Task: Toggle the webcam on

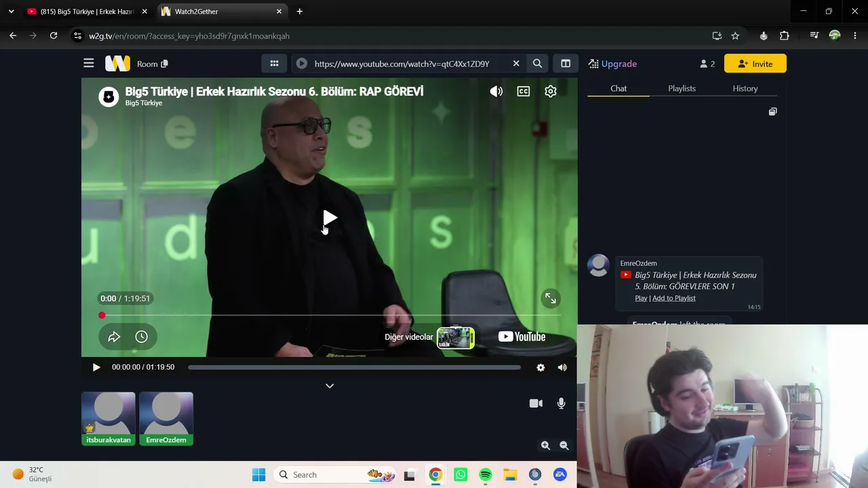Action: 536,403
